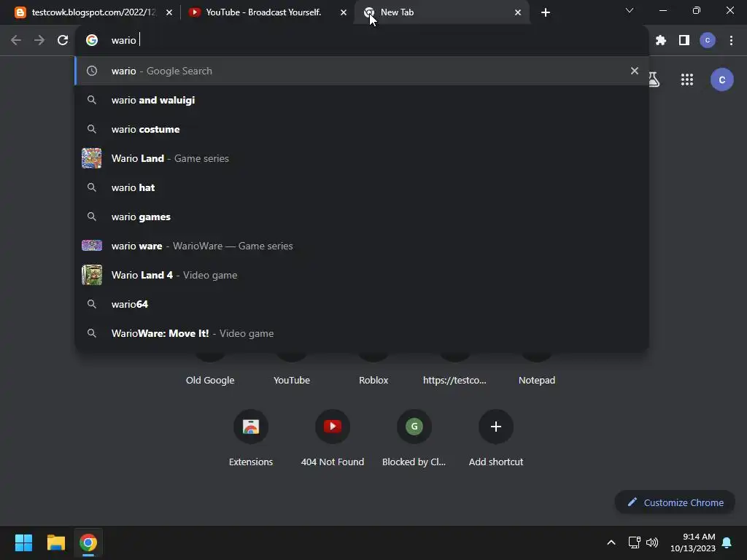Go forward with the forward arrow
This screenshot has width=747, height=560.
(39, 40)
